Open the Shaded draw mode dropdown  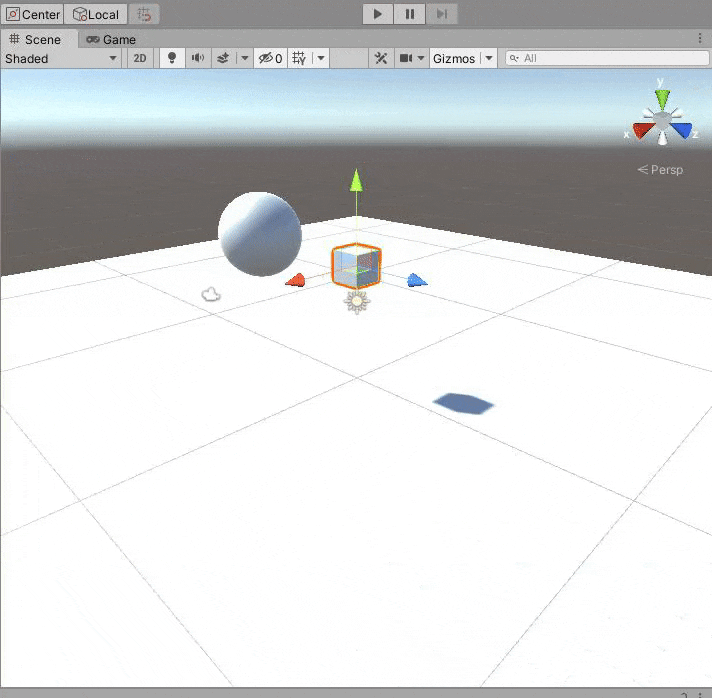pos(60,59)
